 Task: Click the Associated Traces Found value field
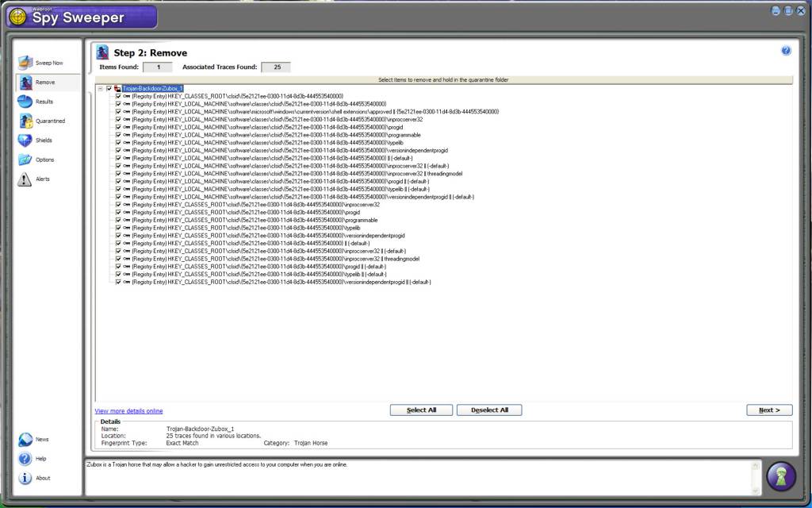[x=275, y=67]
